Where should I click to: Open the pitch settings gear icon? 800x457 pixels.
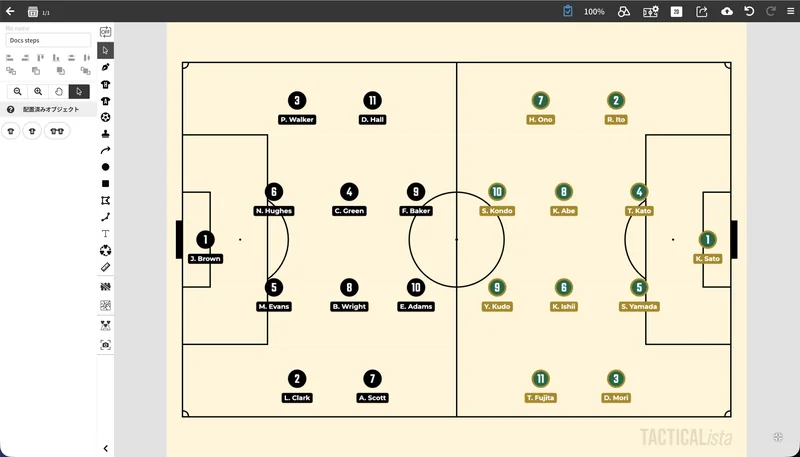(651, 11)
